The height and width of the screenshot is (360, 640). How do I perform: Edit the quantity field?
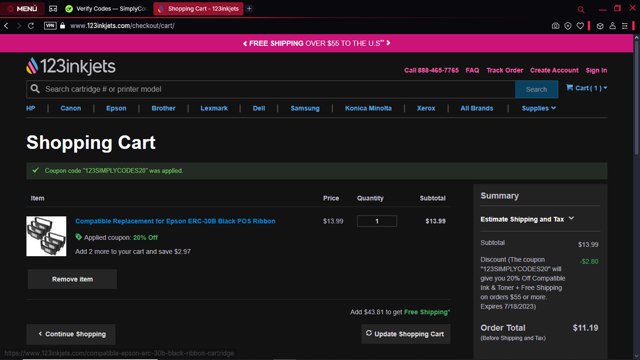pos(377,221)
